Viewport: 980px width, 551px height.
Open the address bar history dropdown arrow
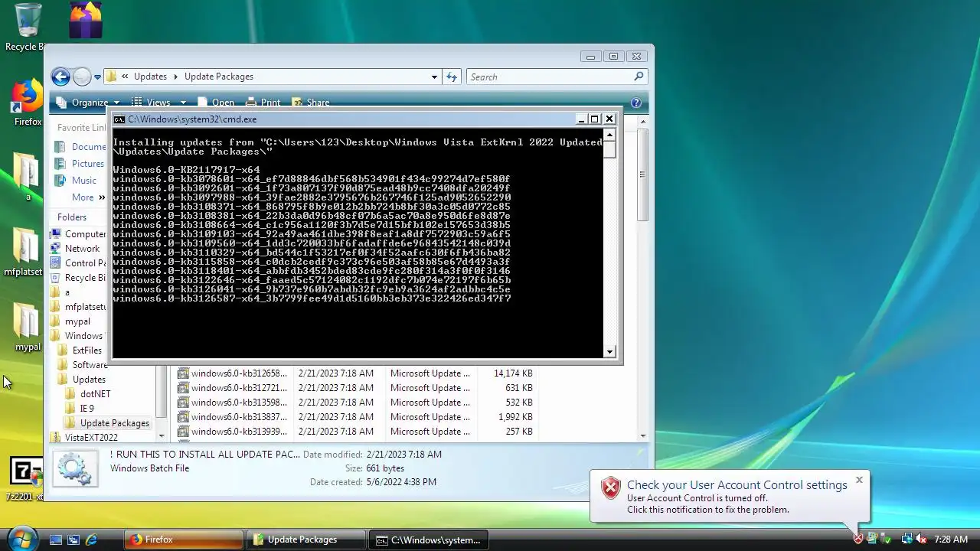(x=434, y=77)
